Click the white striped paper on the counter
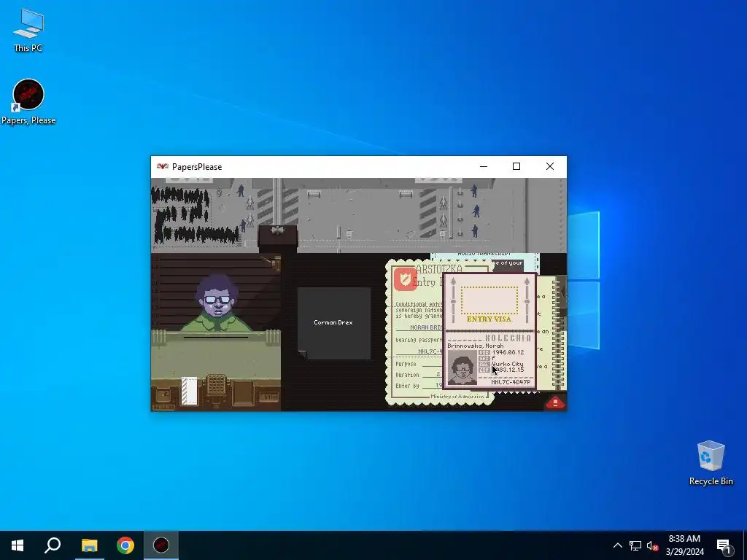747x560 pixels. (189, 391)
